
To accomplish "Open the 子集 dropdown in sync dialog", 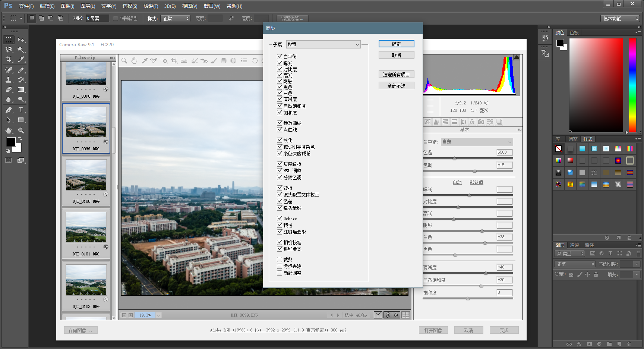I will click(323, 44).
